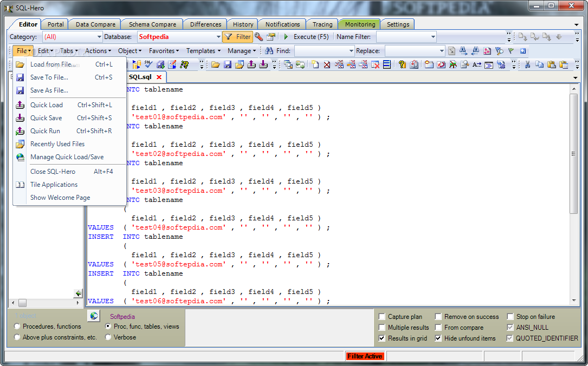The image size is (588, 366).
Task: Choose Load from File in File menu
Action: tap(70, 64)
